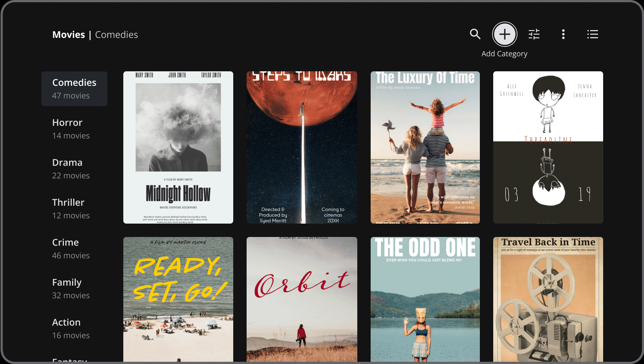
Task: Open search with the magnifier icon
Action: (x=475, y=34)
